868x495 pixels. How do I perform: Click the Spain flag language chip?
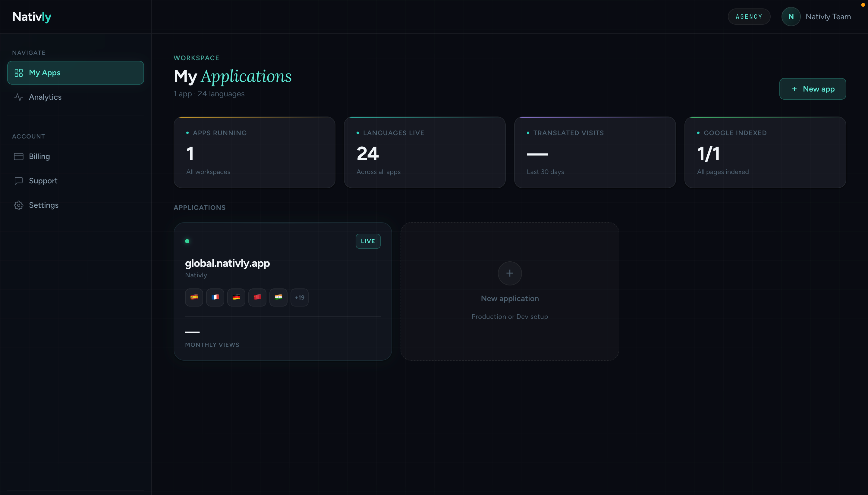click(x=194, y=297)
